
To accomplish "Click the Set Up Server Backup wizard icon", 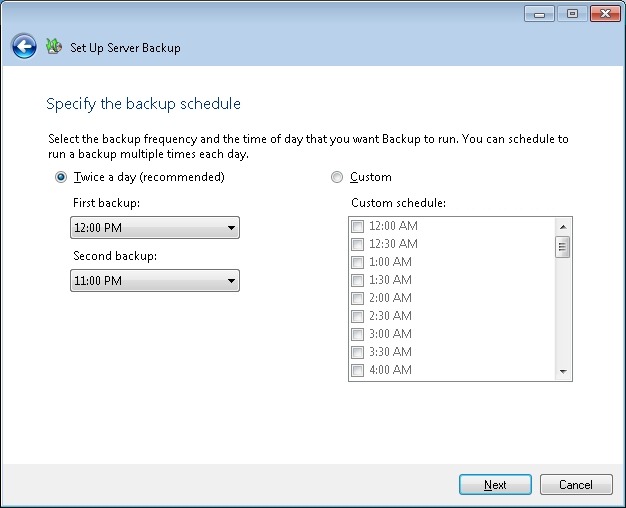I will (x=54, y=46).
